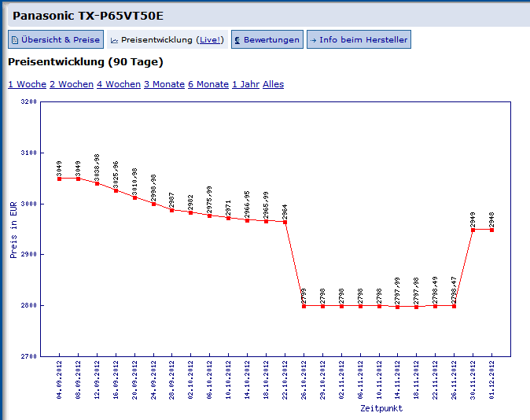Click the 2948 data point on 01.12.2012
This screenshot has height=420, width=530.
(491, 230)
